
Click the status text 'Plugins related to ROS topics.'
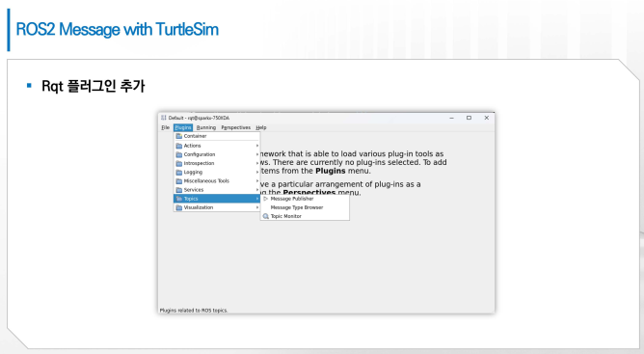coord(194,311)
